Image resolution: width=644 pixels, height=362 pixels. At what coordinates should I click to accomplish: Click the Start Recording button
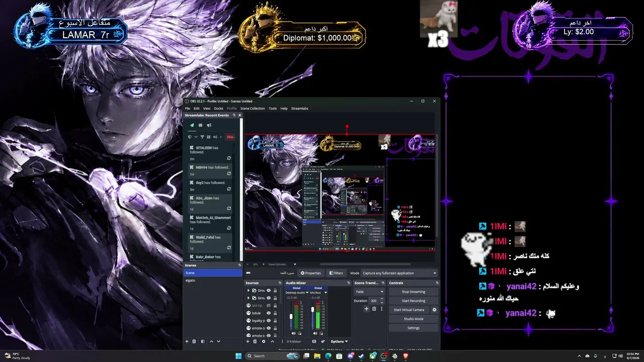414,301
